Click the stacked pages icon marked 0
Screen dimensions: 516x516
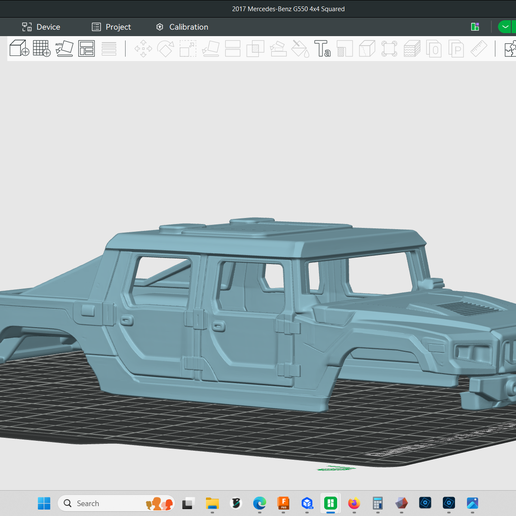434,49
